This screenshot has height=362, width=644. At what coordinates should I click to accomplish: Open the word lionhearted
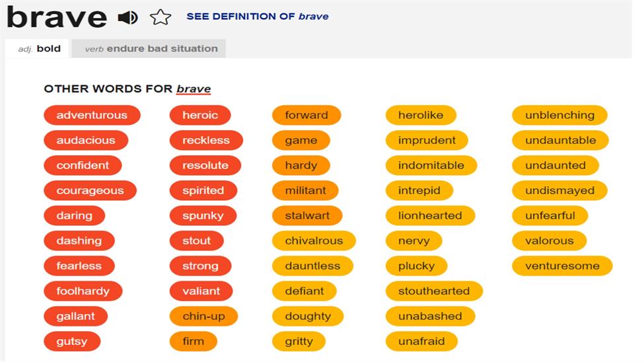(430, 216)
